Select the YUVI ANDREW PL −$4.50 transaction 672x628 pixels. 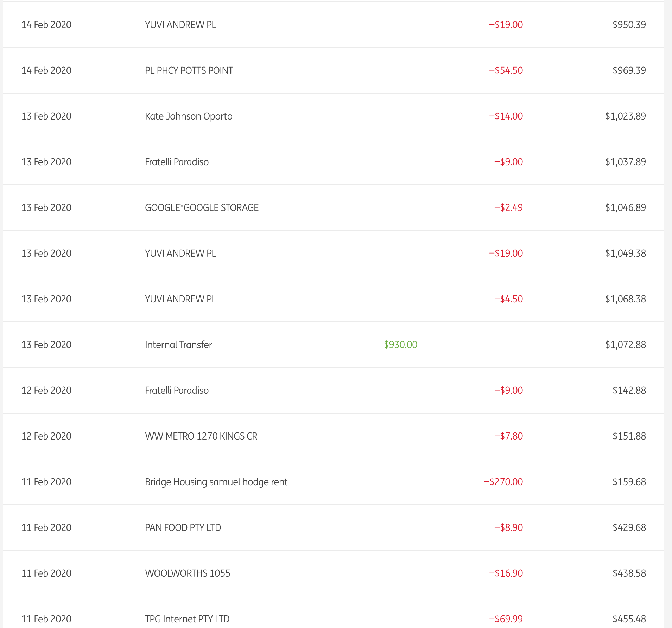[180, 299]
